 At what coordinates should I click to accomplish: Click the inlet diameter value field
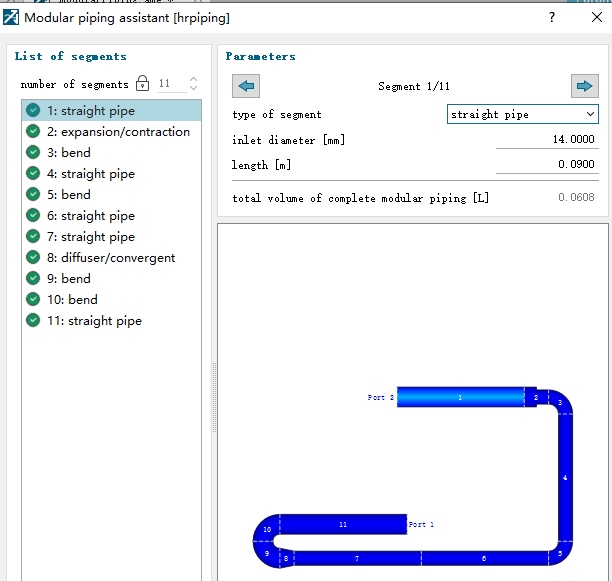coord(547,140)
